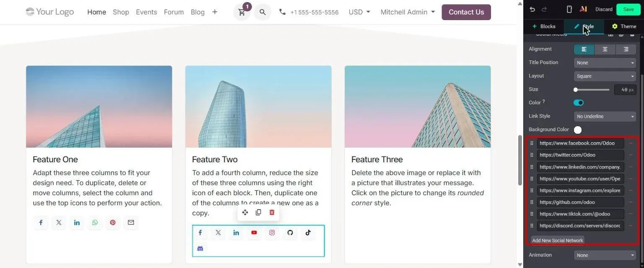Open the Background Color swatch
Screen dimensions: 644x268
(x=578, y=130)
